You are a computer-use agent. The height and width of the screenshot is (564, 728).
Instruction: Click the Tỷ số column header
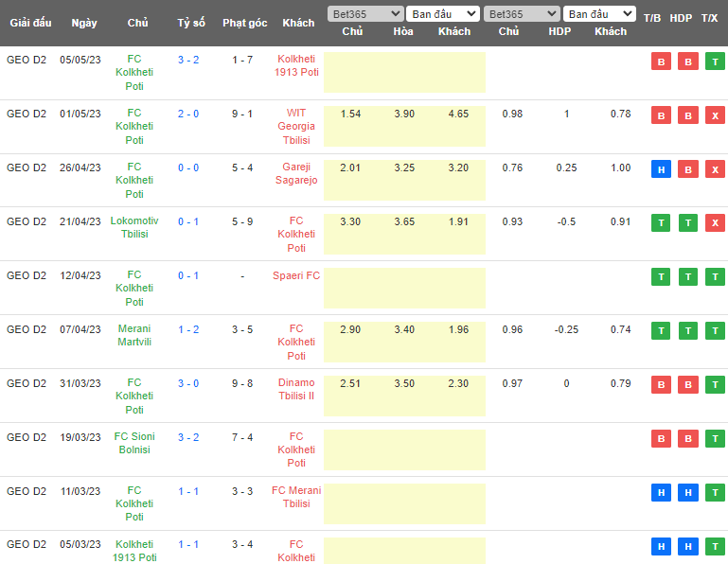(x=190, y=23)
